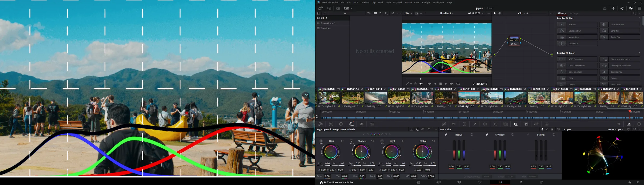Switch to the Settings tab
The height and width of the screenshot is (185, 644).
(573, 13)
